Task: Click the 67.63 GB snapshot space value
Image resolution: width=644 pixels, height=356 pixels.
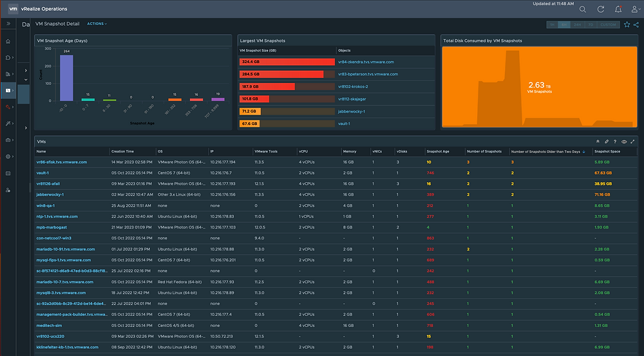Action: coord(603,173)
